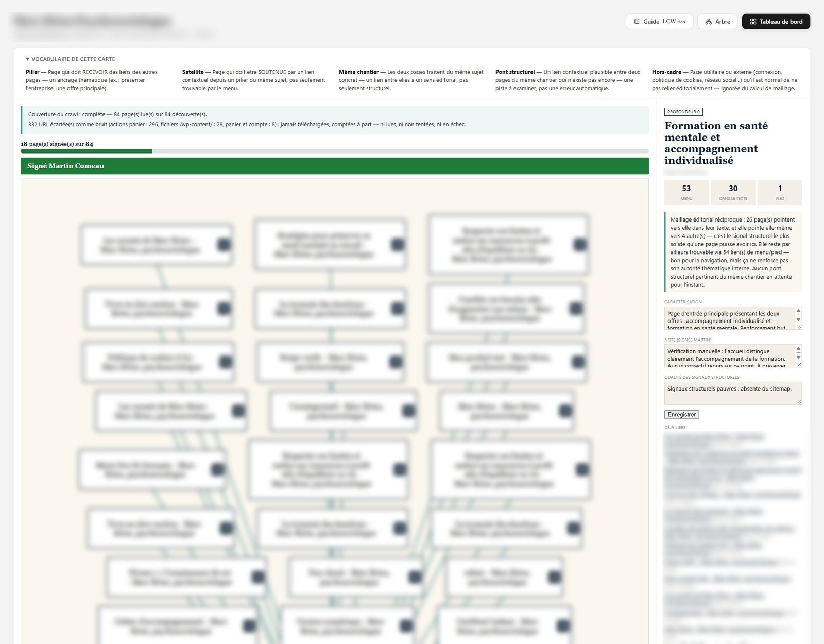Click down arrow of Caractérisation scrollbar
The height and width of the screenshot is (644, 824).
coord(798,320)
